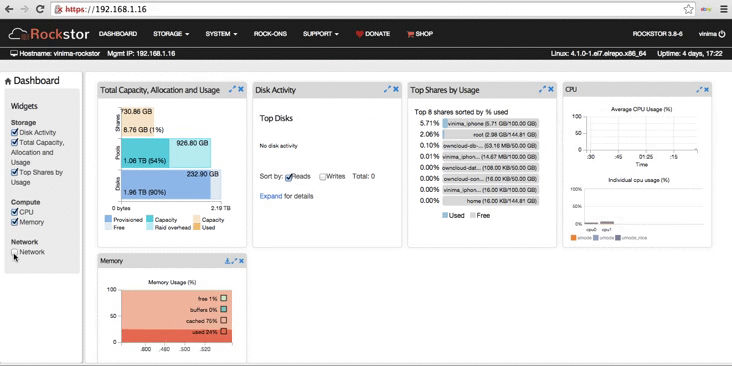Click 'Mgmt IP: 192.168.1.16' text
Image resolution: width=732 pixels, height=366 pixels.
[141, 54]
